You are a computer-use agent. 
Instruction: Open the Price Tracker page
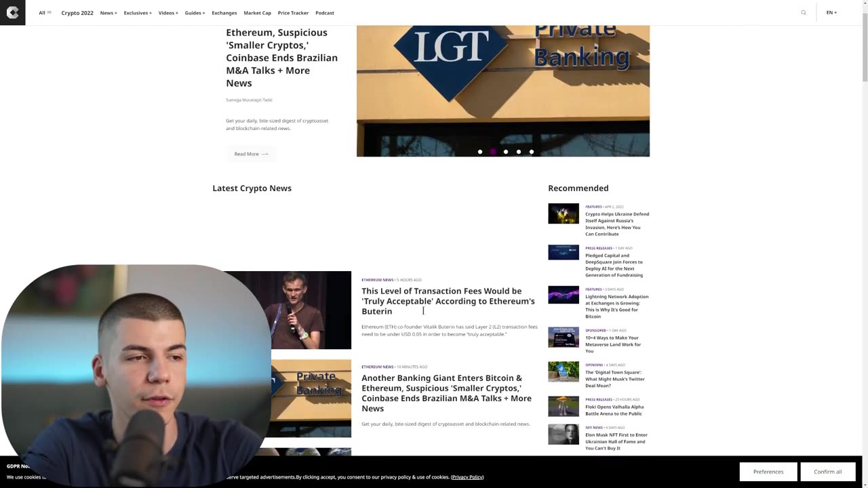click(293, 12)
